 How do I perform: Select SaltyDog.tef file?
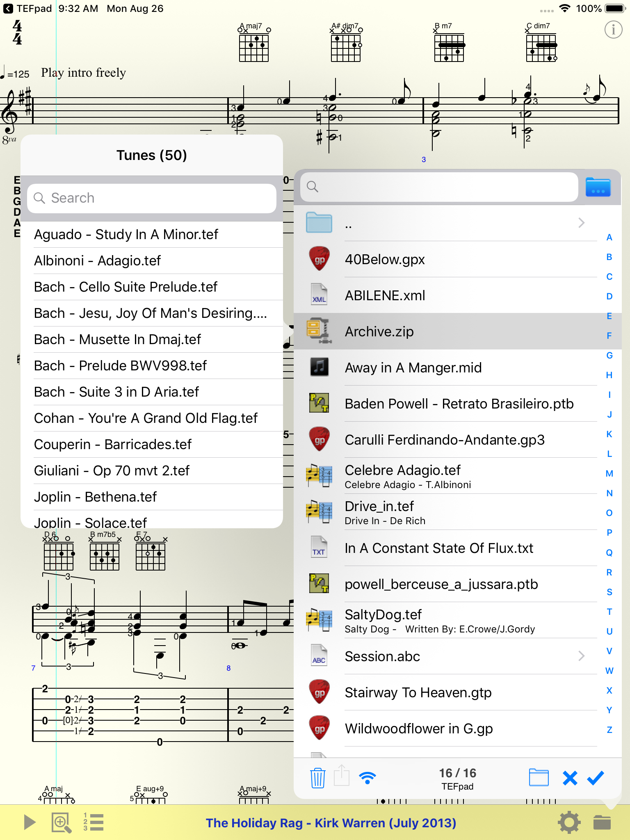pos(445,620)
